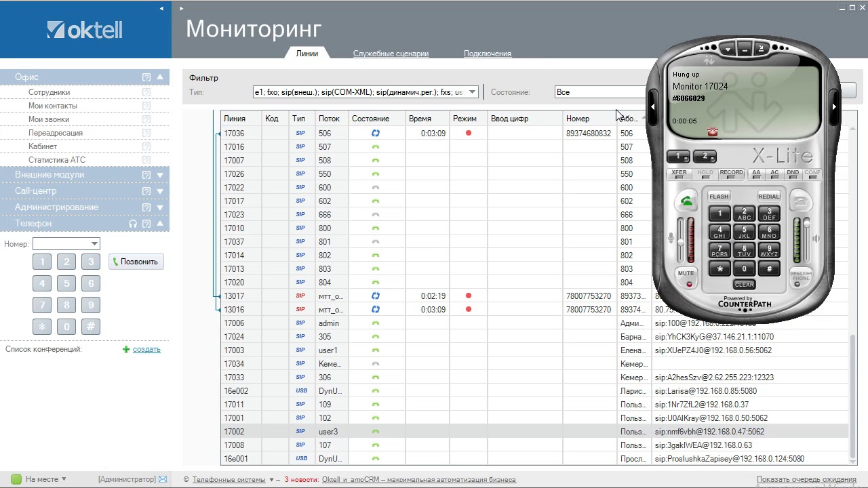Screen dimensions: 868x488
Task: Open Переадресация in the sidebar
Action: (56, 133)
